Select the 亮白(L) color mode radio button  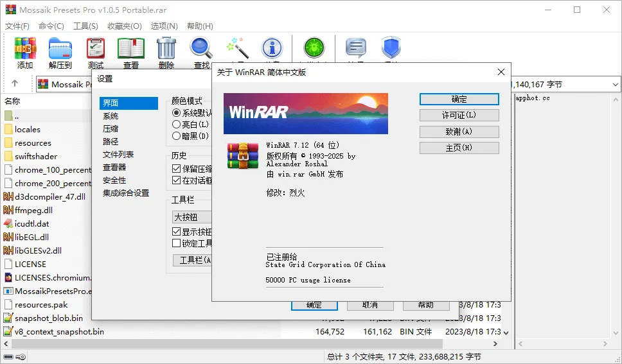tap(177, 124)
